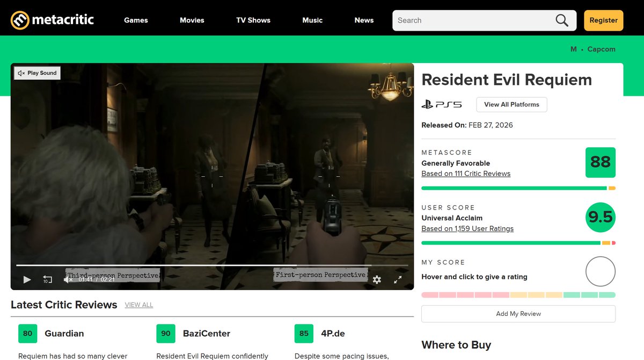Click the PS5 platform logo
The image size is (644, 360).
(x=442, y=104)
